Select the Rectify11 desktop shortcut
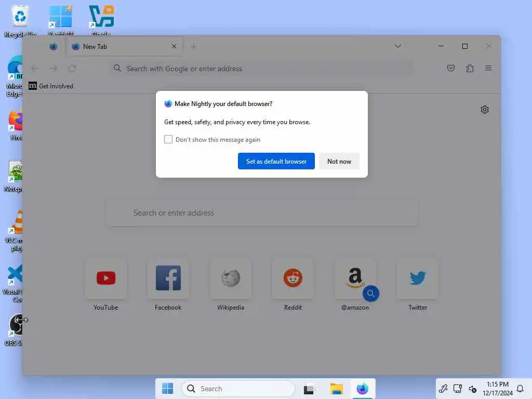Image resolution: width=532 pixels, height=399 pixels. 60,21
